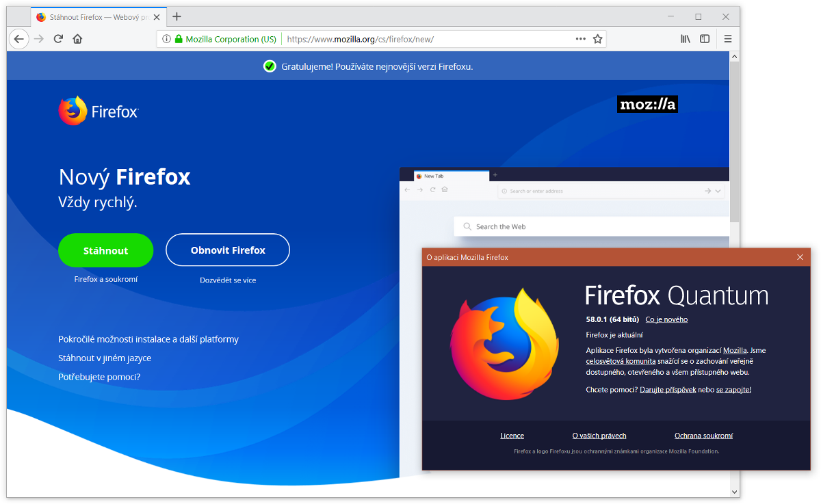Open the Library icon in toolbar

click(686, 39)
